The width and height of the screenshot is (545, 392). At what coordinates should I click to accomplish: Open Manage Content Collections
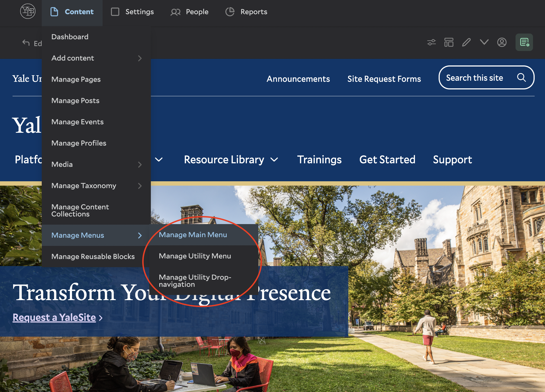[96, 210]
